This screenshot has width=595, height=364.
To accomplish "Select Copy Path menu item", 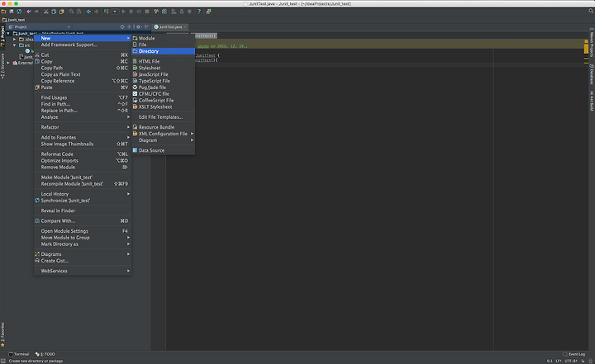I will [83, 68].
